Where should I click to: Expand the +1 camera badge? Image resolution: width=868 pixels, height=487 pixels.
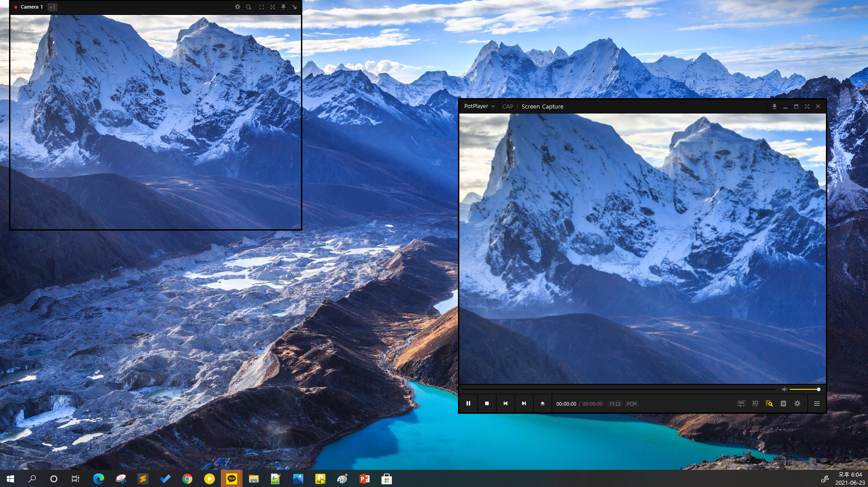coord(52,7)
